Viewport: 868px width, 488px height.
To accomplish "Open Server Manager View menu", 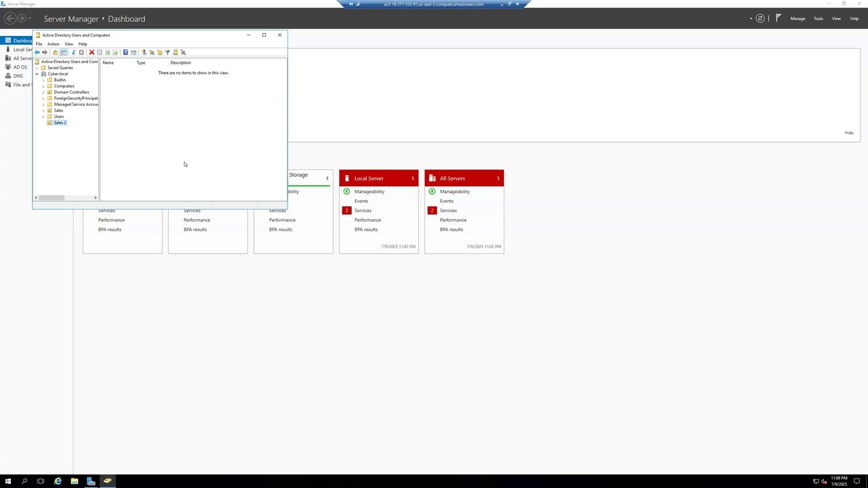I will coord(837,18).
